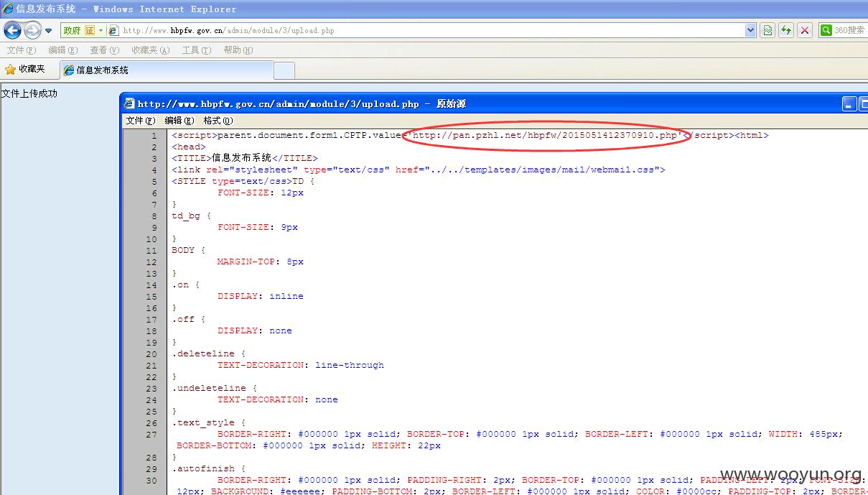Screen dimensions: 868x495
Task: Click TEXT-DECORATION: none line
Action: 277,399
